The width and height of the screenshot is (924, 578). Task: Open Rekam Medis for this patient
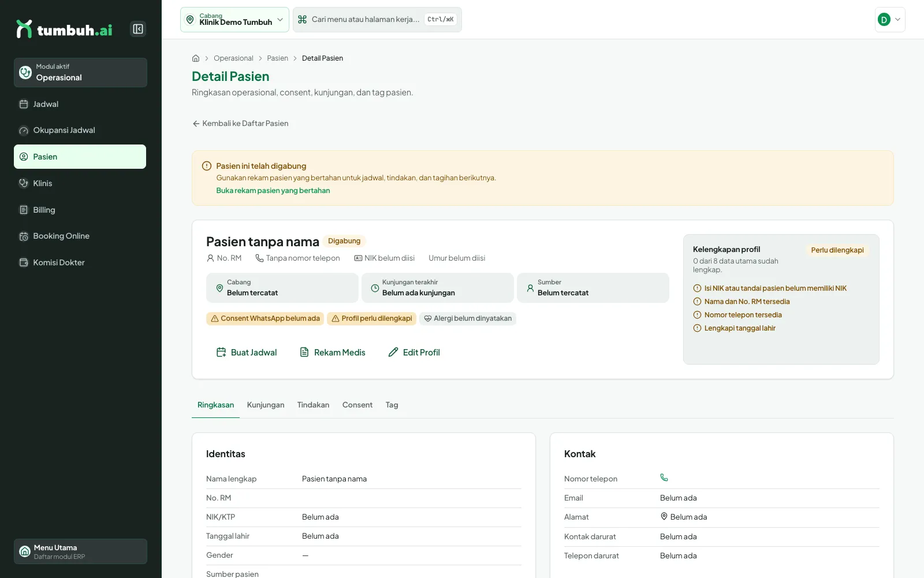coord(333,353)
